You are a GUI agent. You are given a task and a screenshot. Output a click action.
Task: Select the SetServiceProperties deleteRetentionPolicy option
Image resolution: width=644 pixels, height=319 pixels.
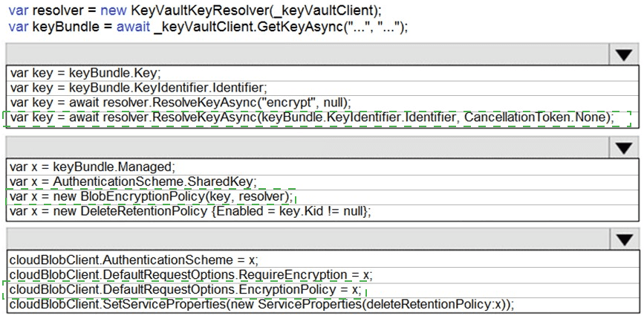click(x=261, y=304)
